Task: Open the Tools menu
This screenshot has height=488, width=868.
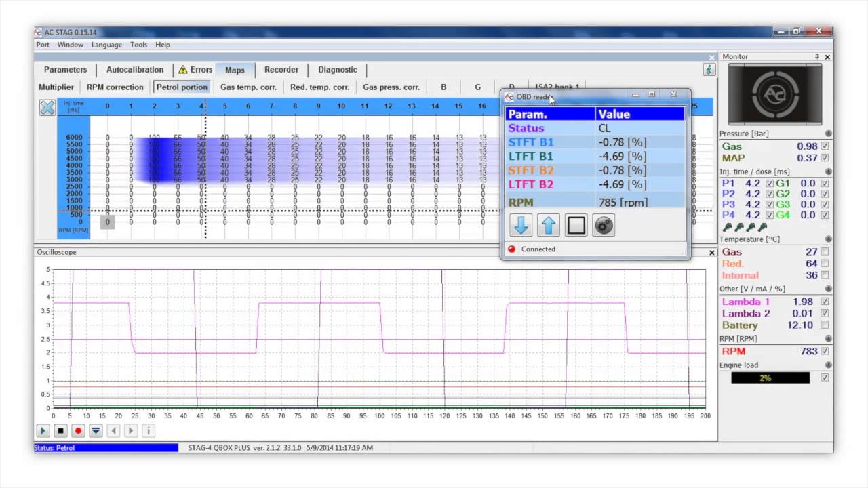Action: 138,45
